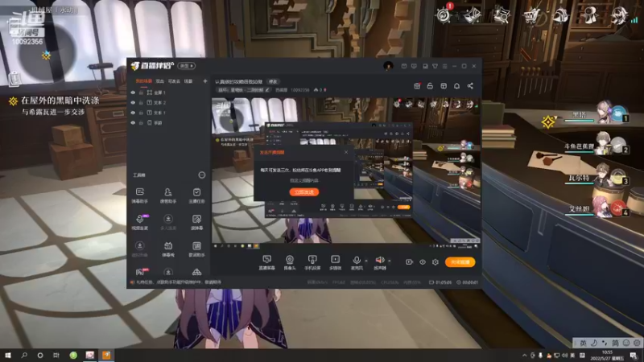Screen dimensions: 644x362
Task: Add 摄像头 camera source
Action: tap(290, 262)
